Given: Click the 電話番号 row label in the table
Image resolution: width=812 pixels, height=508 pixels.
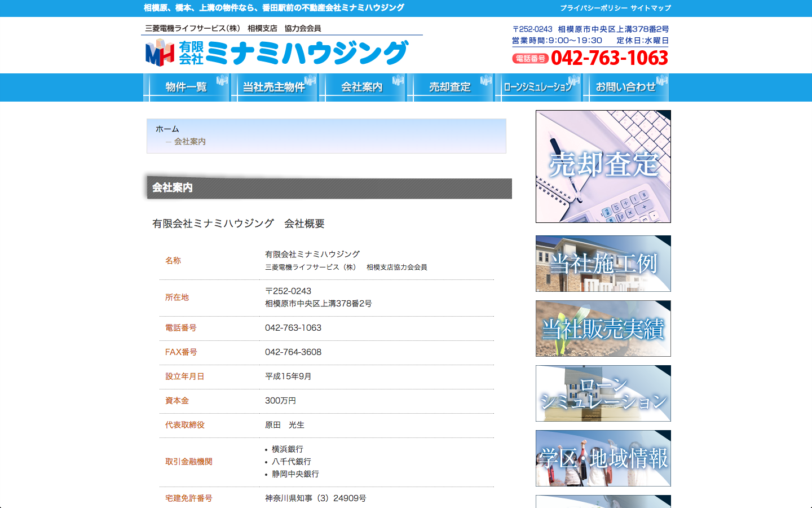Looking at the screenshot, I should coord(181,328).
